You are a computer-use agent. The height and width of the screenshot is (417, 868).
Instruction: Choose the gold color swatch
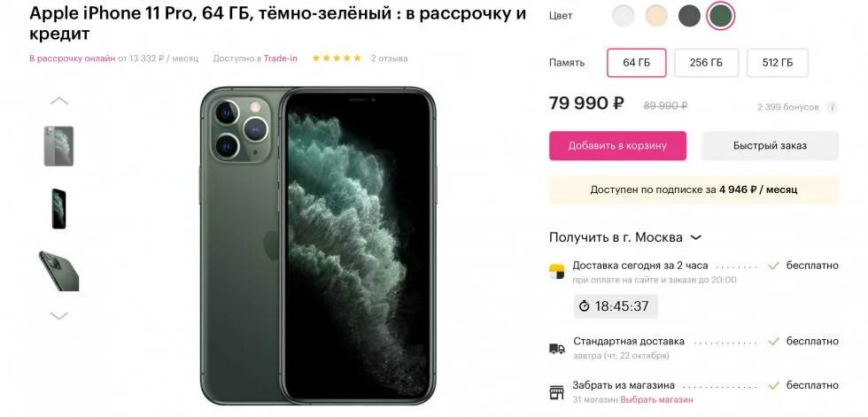656,15
